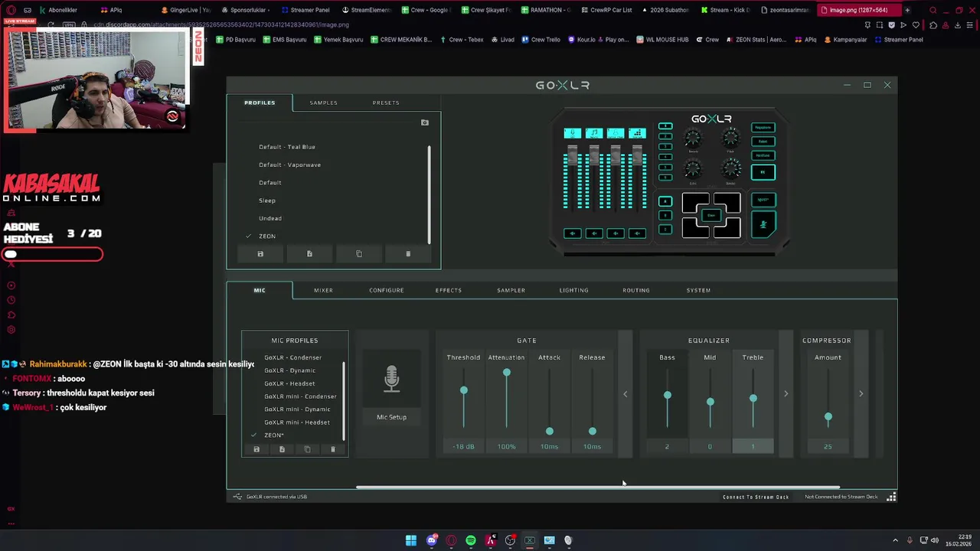
Task: Switch to the Sampler tab
Action: [511, 290]
